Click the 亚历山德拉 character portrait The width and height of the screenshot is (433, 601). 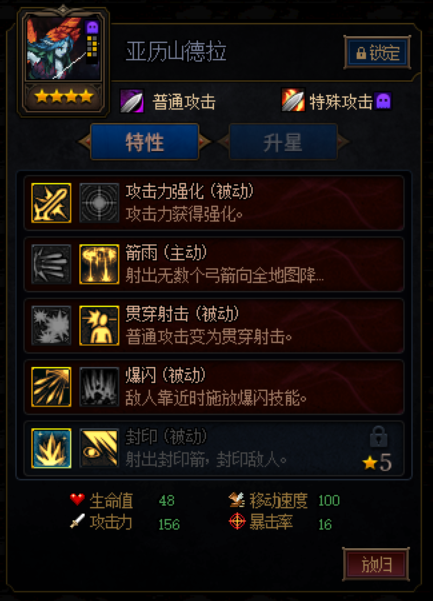coord(63,48)
